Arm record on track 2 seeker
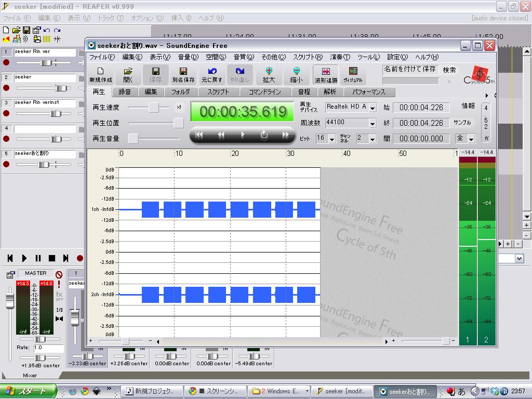This screenshot has width=532, height=399. pyautogui.click(x=6, y=88)
